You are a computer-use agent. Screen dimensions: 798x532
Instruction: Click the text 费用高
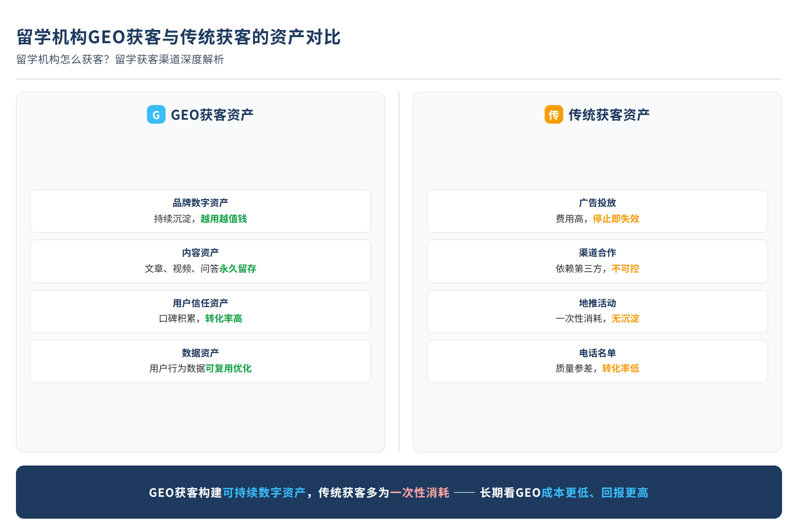(x=569, y=219)
